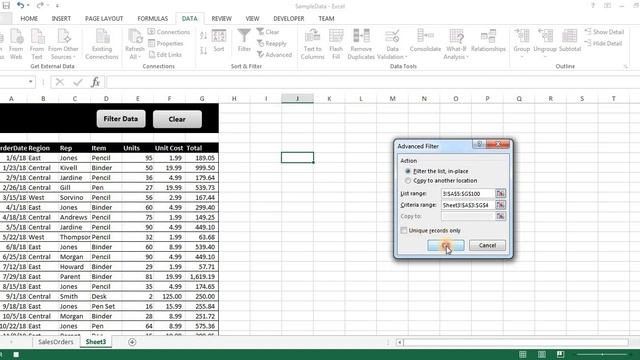This screenshot has width=640, height=360.
Task: Open connection Properties
Action: [x=166, y=43]
